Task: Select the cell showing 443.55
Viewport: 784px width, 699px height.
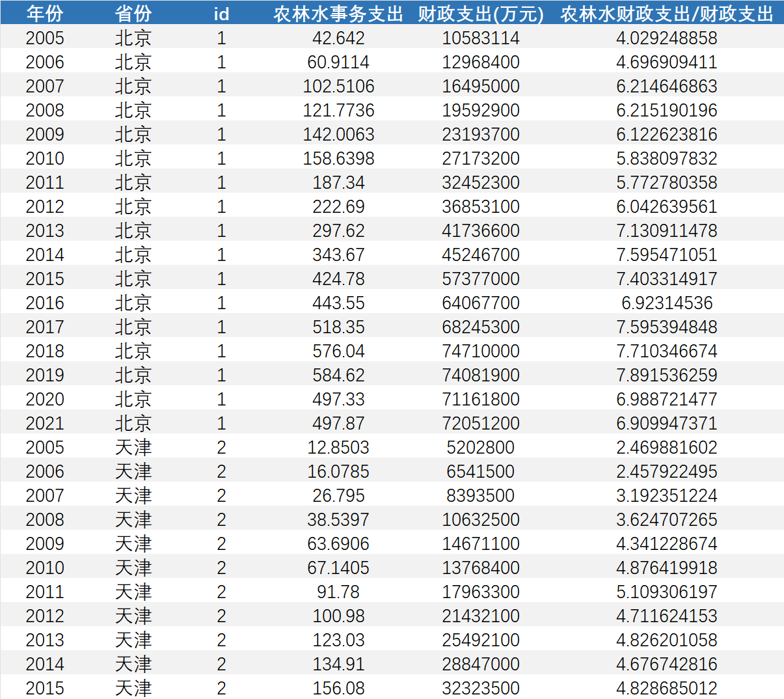Action: point(338,303)
